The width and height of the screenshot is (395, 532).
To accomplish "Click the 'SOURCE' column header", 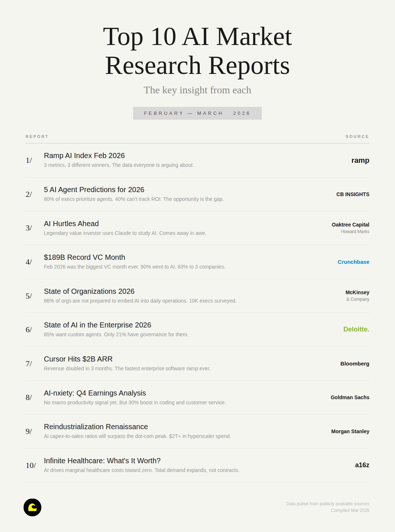I will (357, 136).
